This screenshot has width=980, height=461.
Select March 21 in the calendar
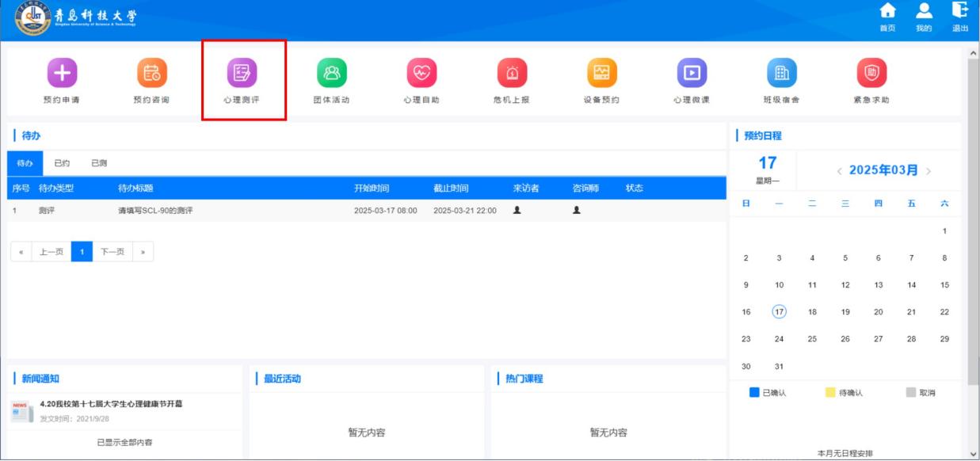[911, 312]
